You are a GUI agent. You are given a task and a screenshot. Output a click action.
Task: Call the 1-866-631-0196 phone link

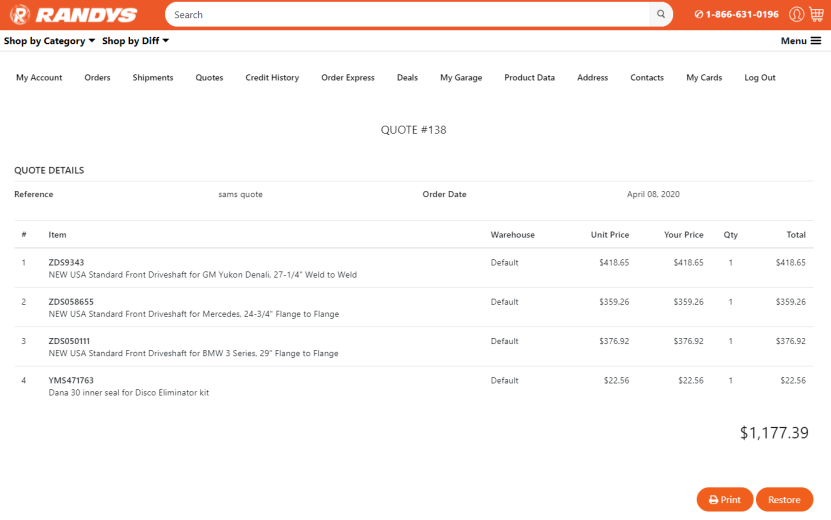click(737, 14)
